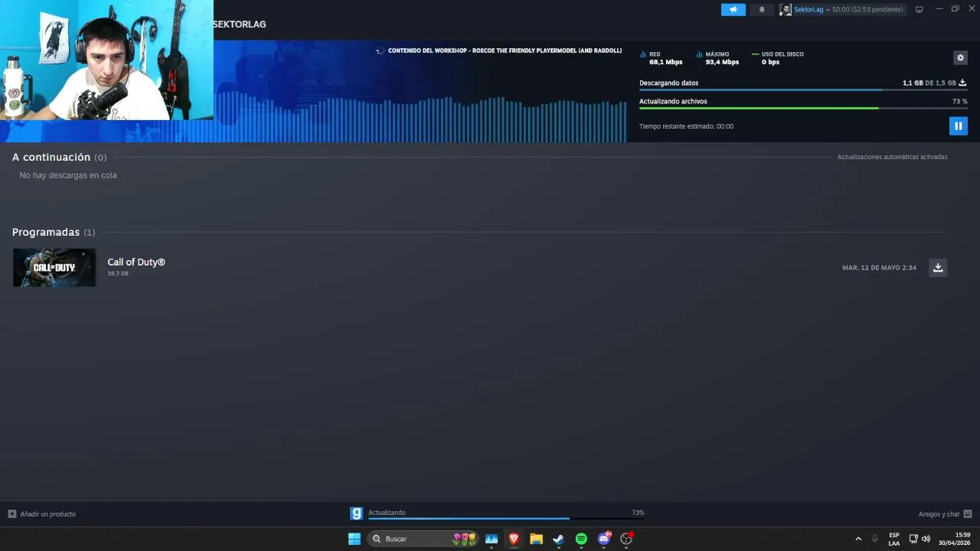This screenshot has height=551, width=980.
Task: Open Spotify from taskbar
Action: 581,539
